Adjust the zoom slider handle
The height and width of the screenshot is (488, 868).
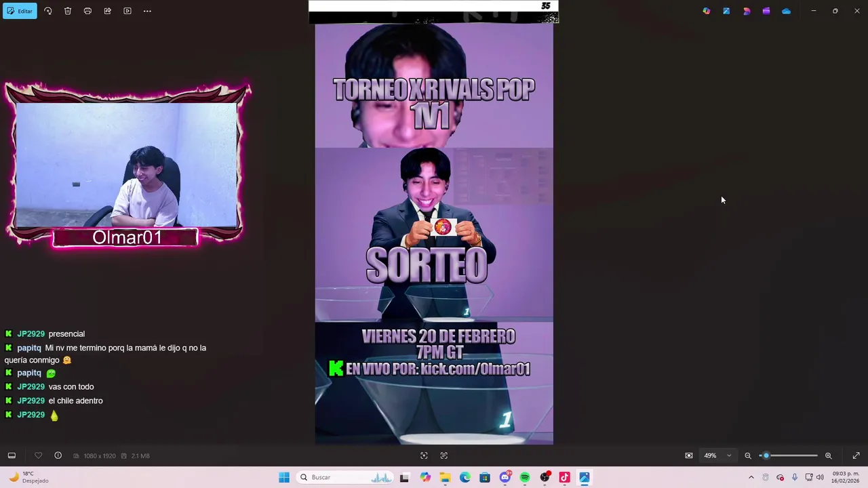click(766, 455)
